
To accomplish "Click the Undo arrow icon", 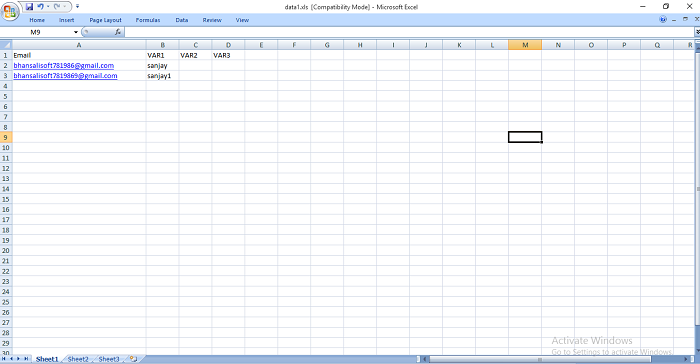I will (x=41, y=7).
